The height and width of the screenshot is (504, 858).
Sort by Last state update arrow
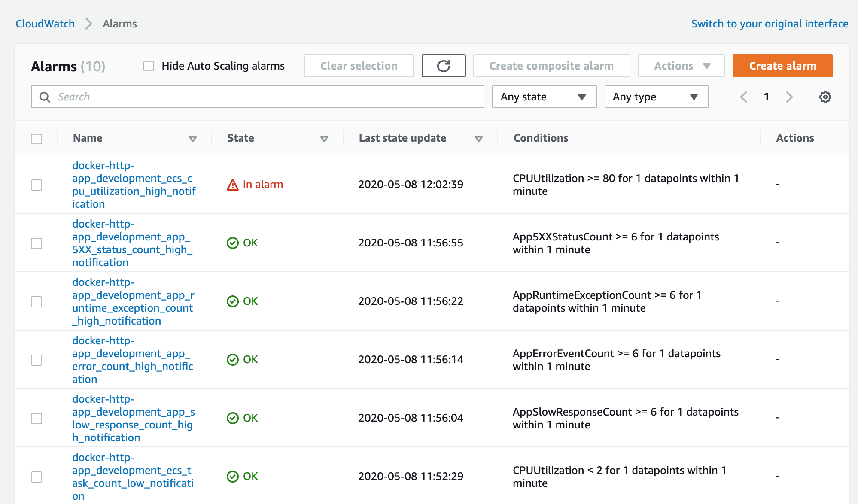tap(479, 139)
